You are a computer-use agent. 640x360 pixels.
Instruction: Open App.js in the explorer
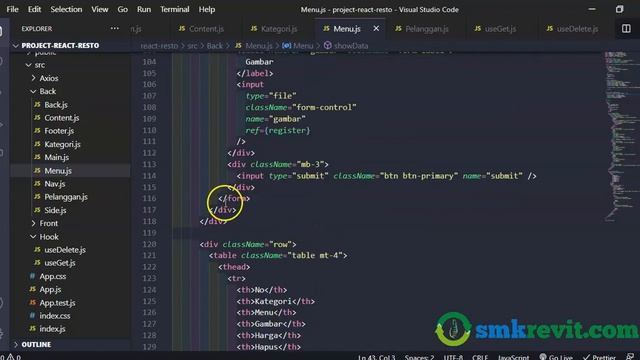[x=50, y=289]
